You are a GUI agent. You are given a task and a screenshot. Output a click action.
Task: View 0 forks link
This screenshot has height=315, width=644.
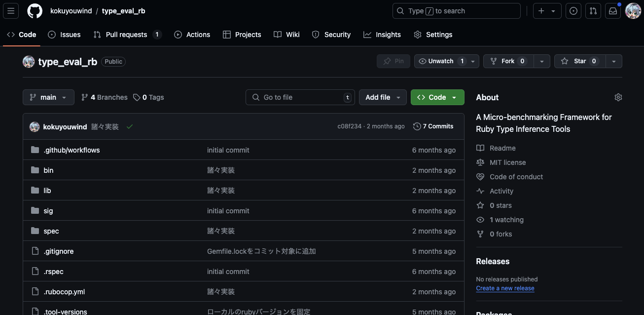point(494,234)
